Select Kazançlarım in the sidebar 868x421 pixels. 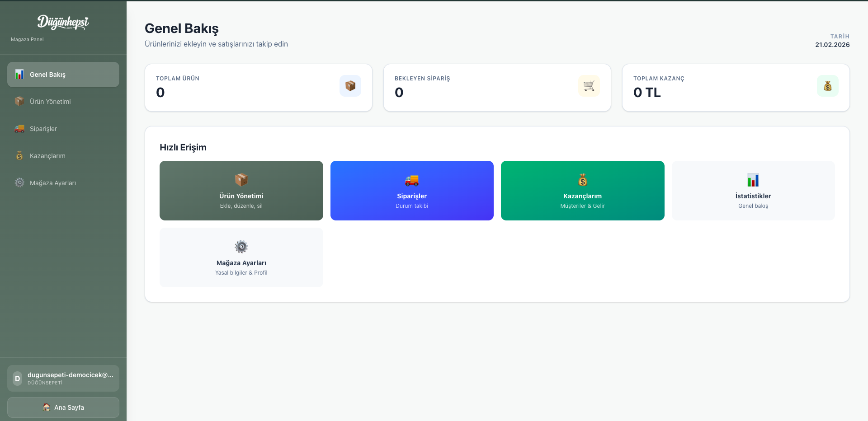point(47,156)
